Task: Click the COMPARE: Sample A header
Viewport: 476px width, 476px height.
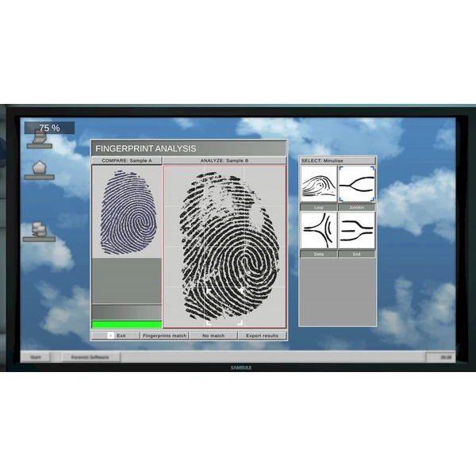Action: 127,160
